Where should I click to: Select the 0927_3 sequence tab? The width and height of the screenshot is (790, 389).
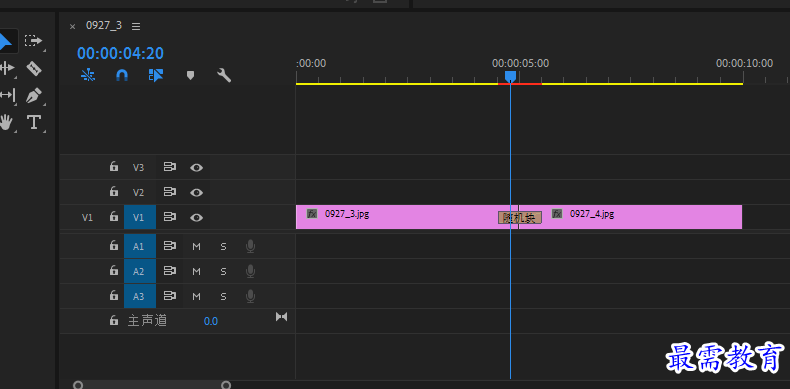[x=104, y=26]
